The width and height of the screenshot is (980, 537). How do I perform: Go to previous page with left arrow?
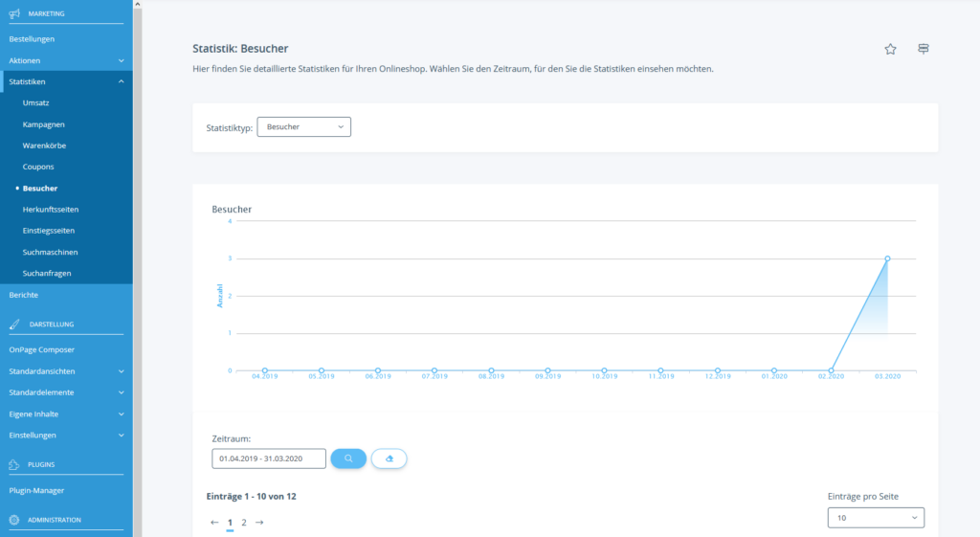click(x=214, y=523)
